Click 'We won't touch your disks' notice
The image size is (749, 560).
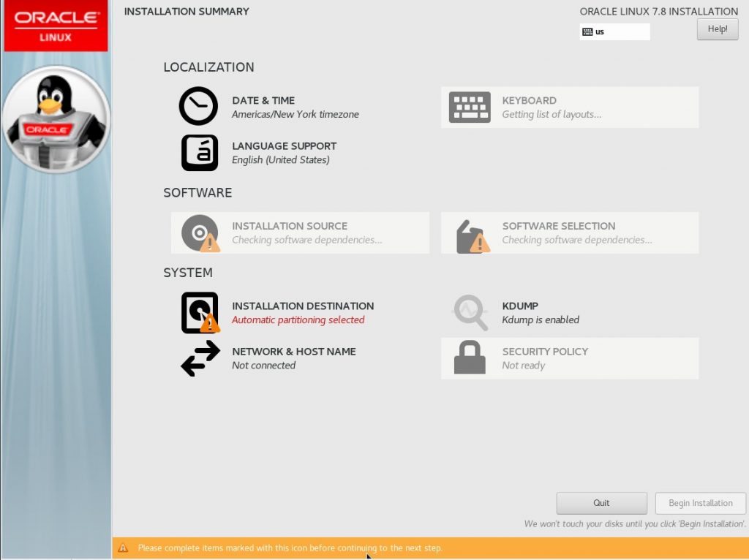tap(635, 524)
